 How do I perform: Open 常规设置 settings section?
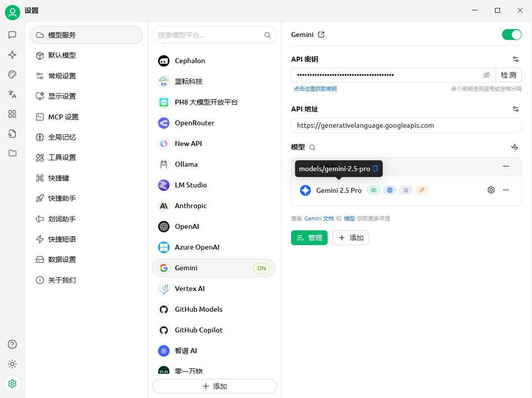click(86, 76)
